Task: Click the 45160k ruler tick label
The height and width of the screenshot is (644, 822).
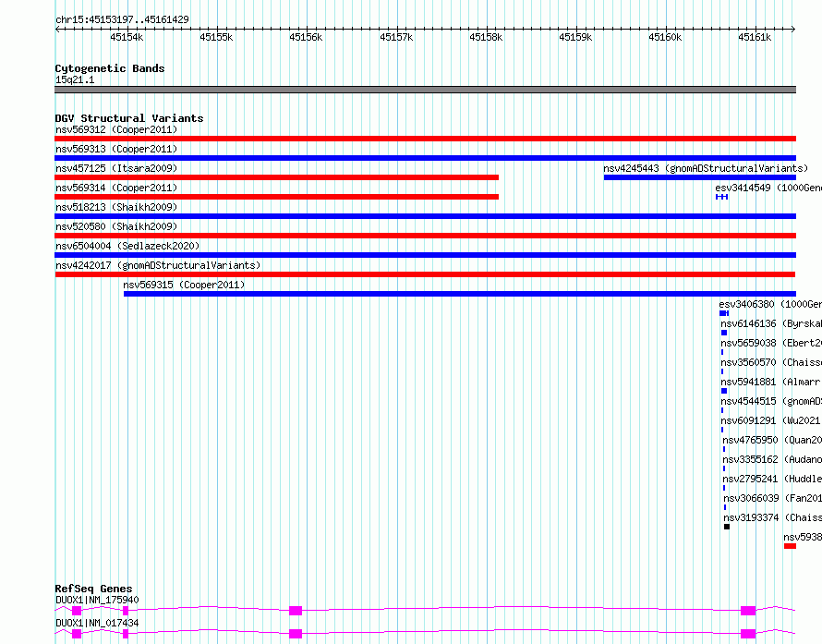Action: [665, 37]
